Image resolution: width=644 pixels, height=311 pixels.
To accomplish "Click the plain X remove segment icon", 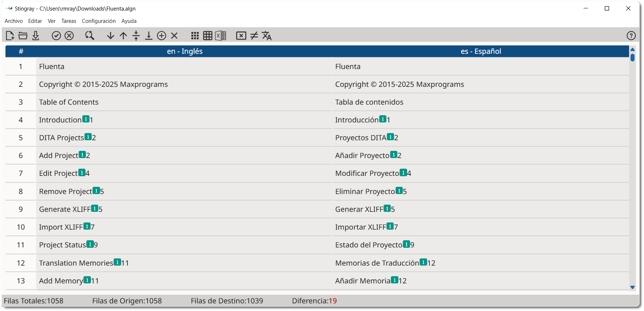I will click(x=174, y=36).
